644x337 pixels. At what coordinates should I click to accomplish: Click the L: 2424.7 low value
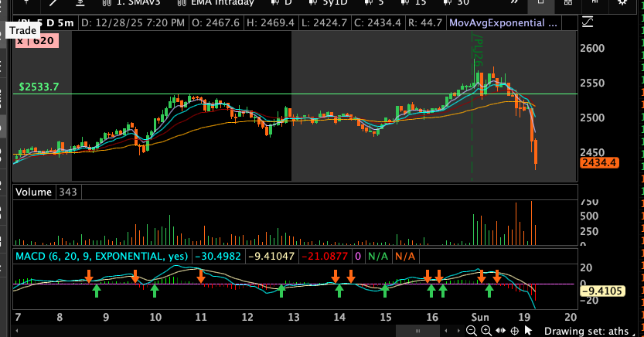pyautogui.click(x=324, y=23)
